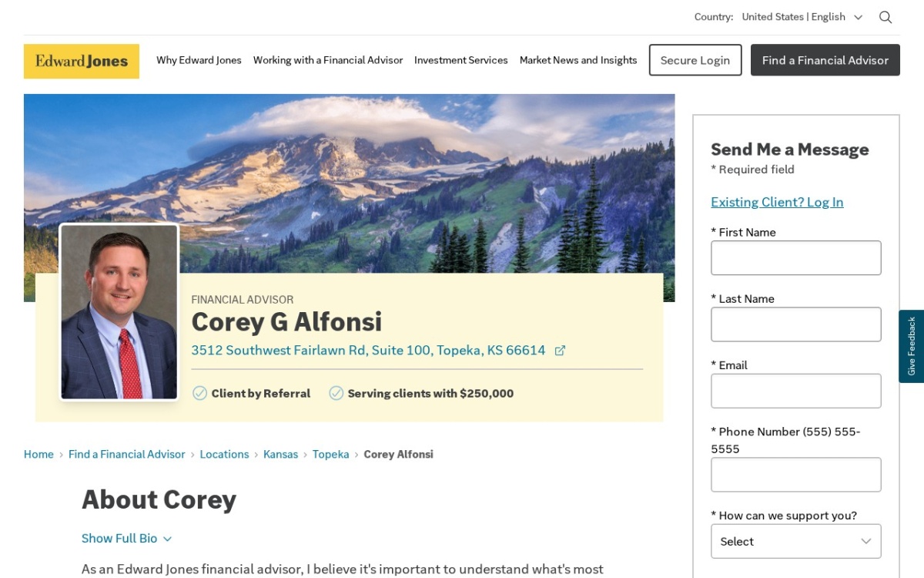
Task: Follow the Existing Client? Log In link
Action: [x=777, y=202]
